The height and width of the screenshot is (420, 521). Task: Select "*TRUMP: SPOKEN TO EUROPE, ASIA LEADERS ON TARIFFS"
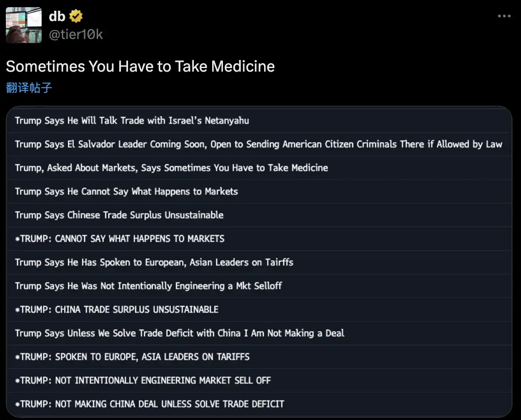(132, 357)
